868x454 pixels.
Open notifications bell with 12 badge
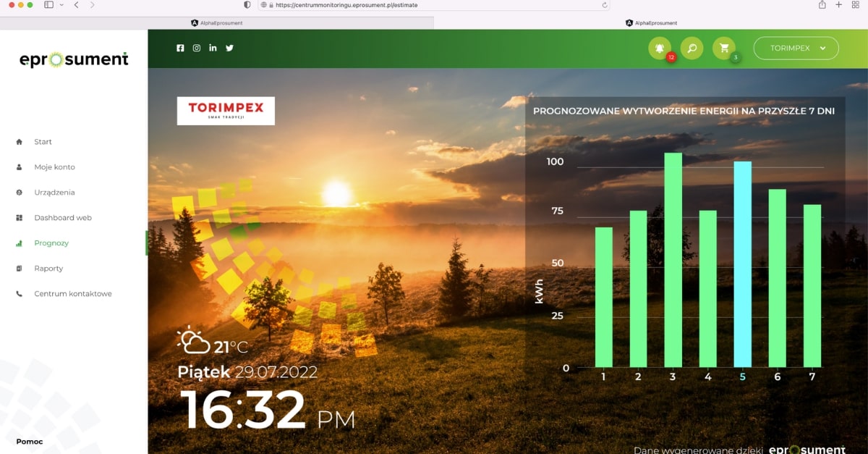point(660,49)
